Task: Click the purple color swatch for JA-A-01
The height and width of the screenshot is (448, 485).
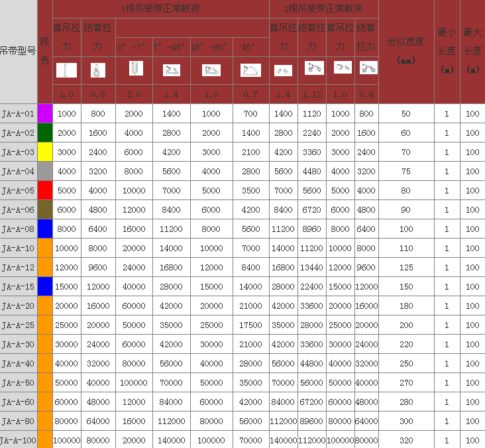Action: pos(45,113)
